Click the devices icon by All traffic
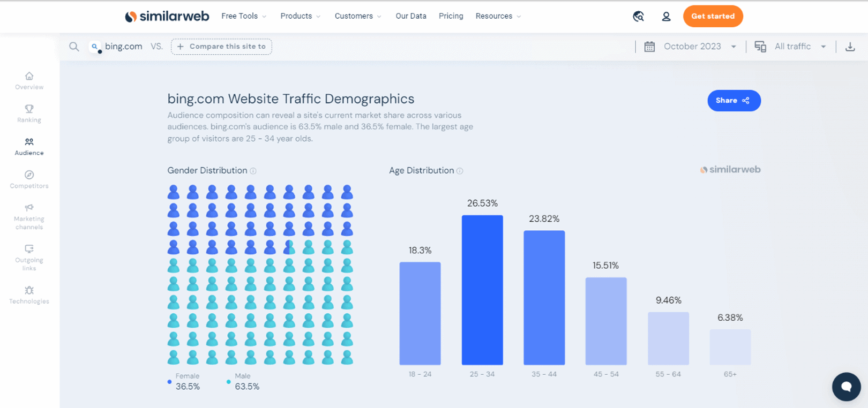 [x=760, y=47]
